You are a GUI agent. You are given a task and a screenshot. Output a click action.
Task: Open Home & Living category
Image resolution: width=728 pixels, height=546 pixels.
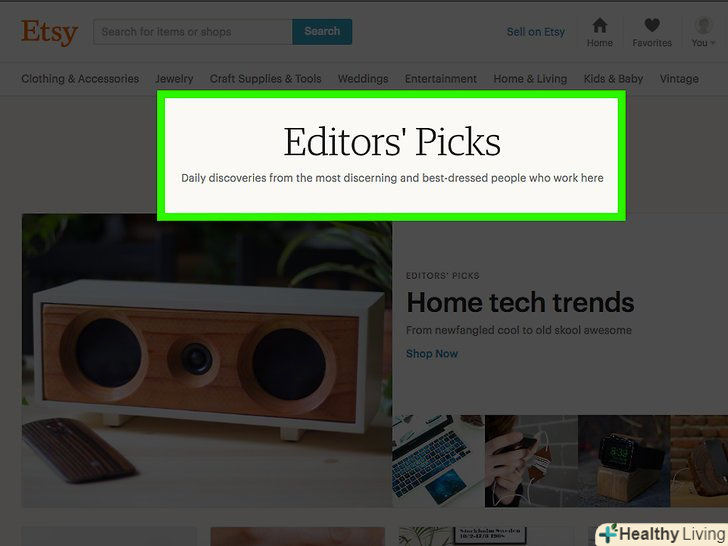click(530, 79)
